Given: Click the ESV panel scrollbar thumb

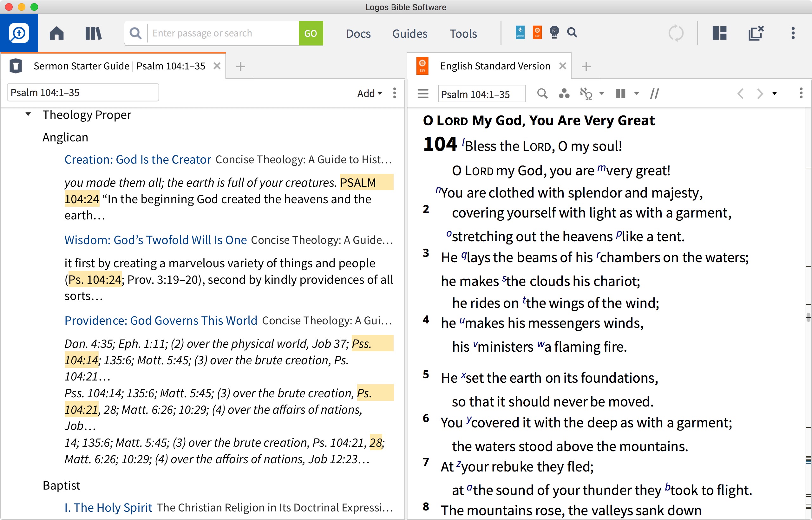Looking at the screenshot, I should point(808,317).
